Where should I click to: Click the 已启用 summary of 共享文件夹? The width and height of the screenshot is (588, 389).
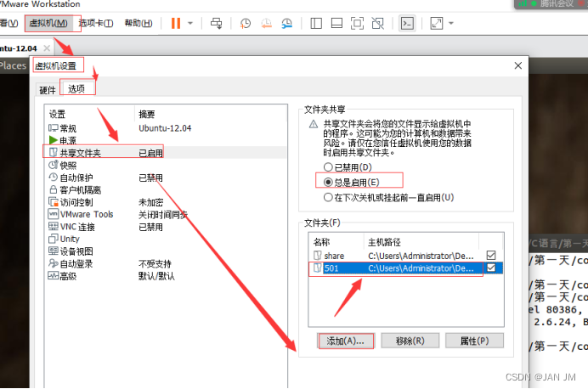(150, 153)
